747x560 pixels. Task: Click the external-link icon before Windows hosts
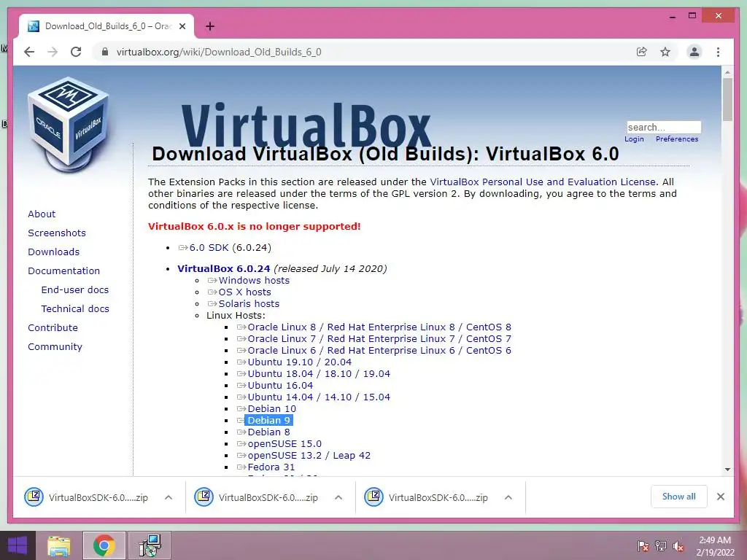[212, 281]
